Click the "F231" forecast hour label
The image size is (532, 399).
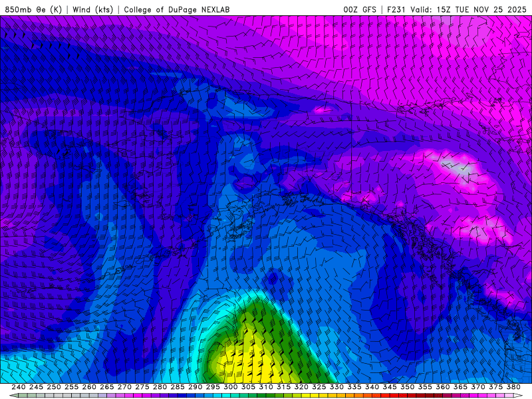pos(396,9)
